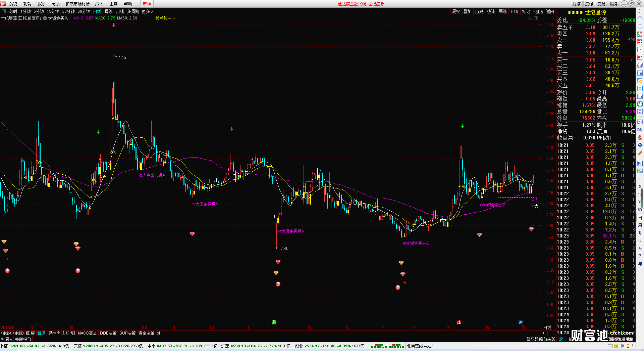
Task: Switch to the MACD基本 indicator tab
Action: point(87,333)
